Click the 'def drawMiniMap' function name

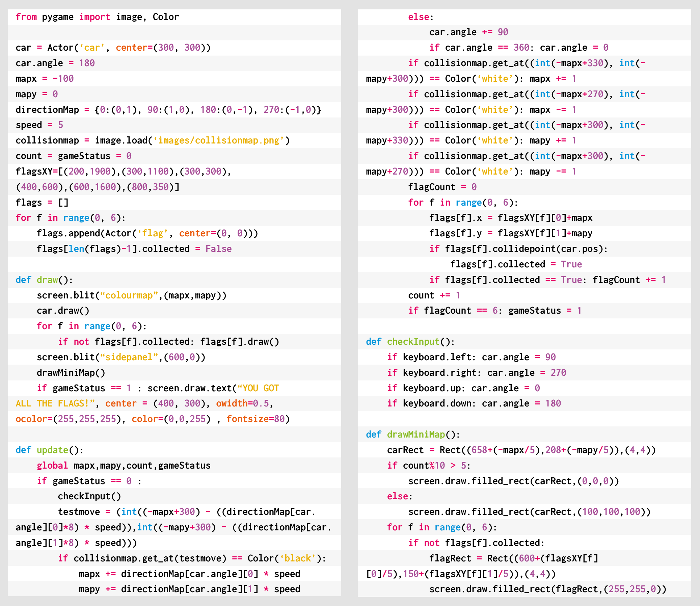(x=416, y=434)
